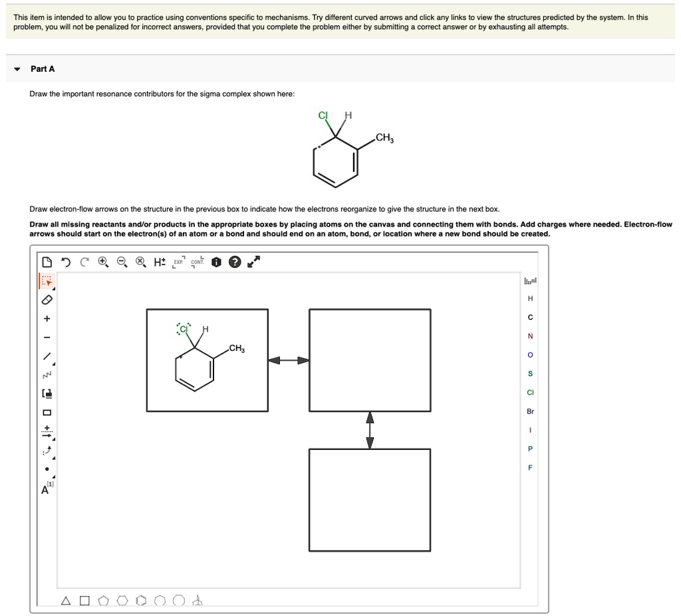Select the bracket group tool
Screen dimensions: 681x616
point(47,394)
